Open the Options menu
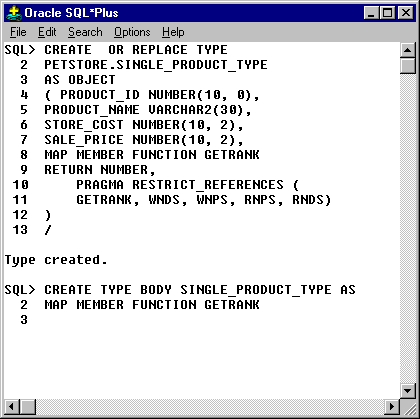Image resolution: width=420 pixels, height=419 pixels. coord(132,32)
